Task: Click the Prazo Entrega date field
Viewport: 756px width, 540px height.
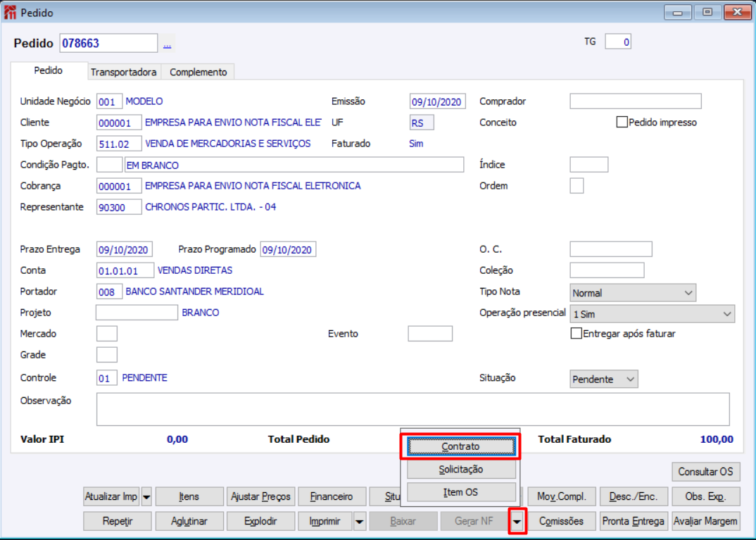Action: [125, 250]
